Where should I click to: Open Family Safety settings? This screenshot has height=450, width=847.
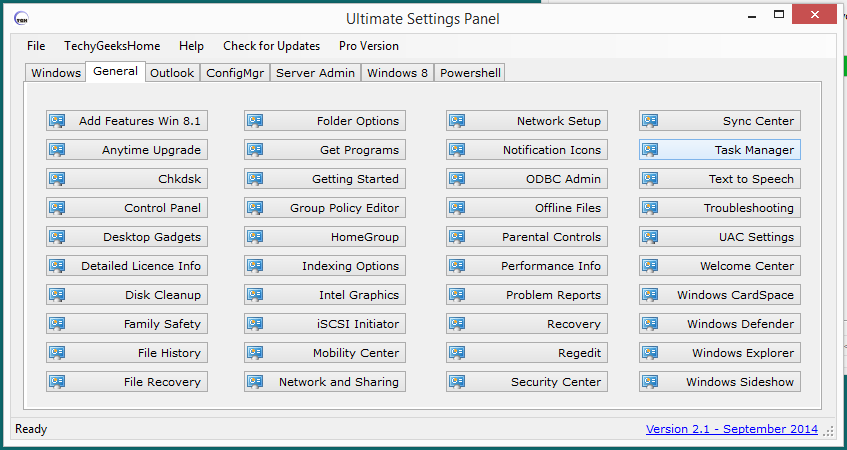tap(127, 324)
